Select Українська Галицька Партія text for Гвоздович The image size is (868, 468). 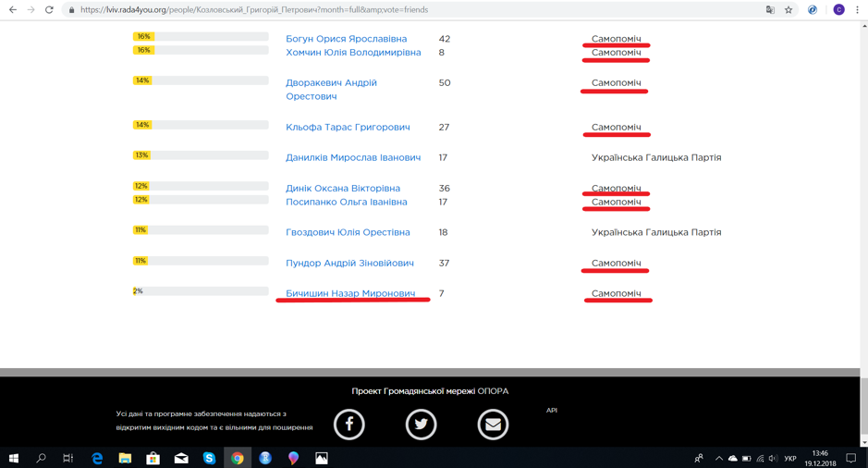click(656, 233)
